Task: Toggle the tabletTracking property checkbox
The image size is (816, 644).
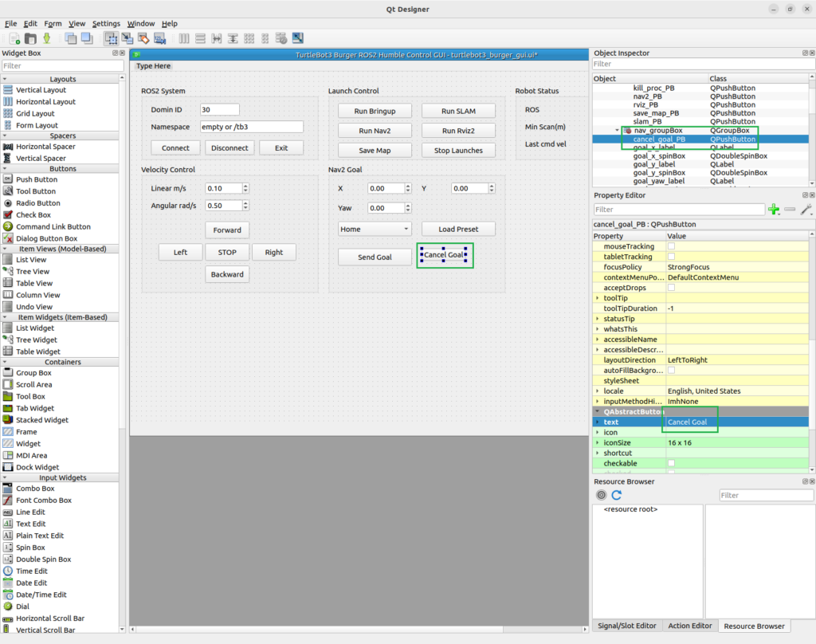Action: click(x=671, y=257)
